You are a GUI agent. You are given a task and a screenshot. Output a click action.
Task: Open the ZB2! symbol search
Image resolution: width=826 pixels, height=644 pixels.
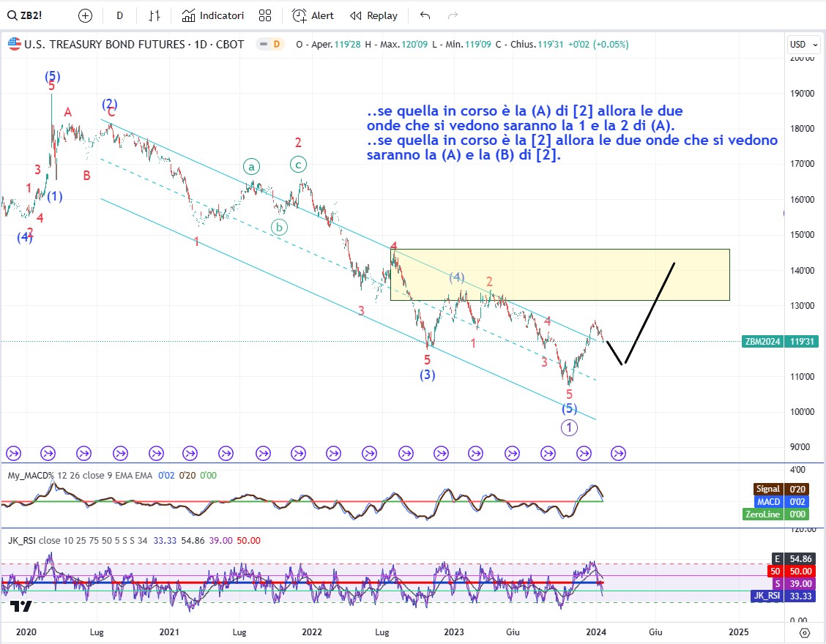[x=25, y=15]
